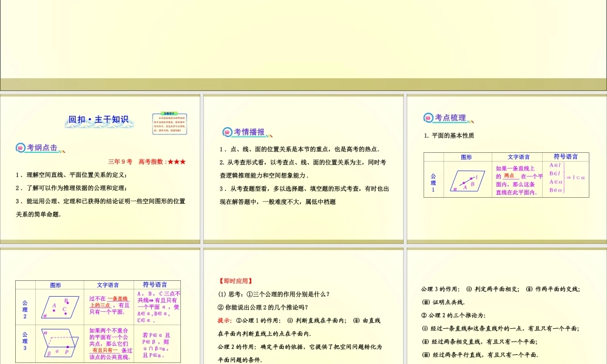Click the icon beside 考纲点击 heading
The height and width of the screenshot is (364, 607).
20,148
